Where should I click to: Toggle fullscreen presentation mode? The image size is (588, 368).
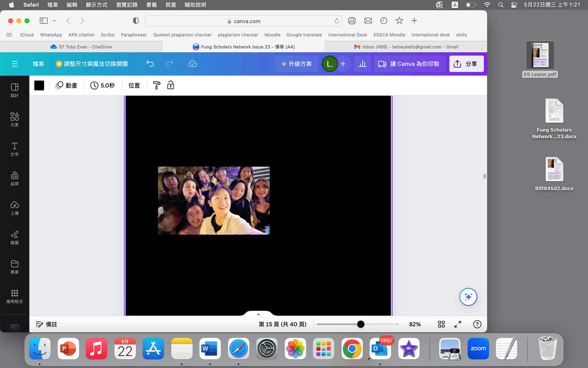click(458, 324)
